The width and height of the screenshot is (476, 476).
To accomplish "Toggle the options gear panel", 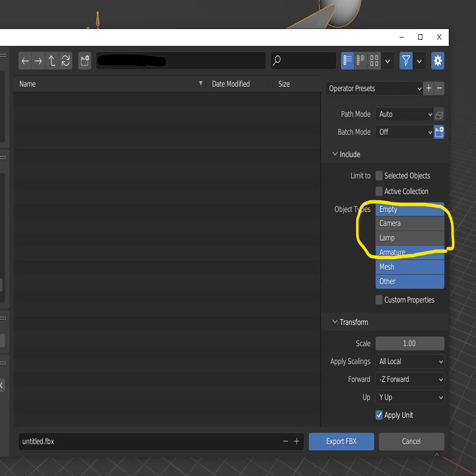I will tap(438, 61).
